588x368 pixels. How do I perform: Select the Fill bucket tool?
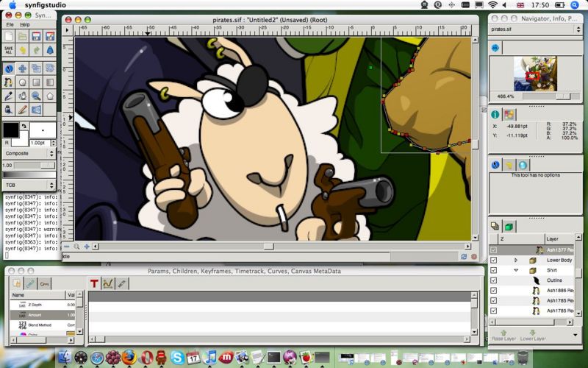click(23, 96)
